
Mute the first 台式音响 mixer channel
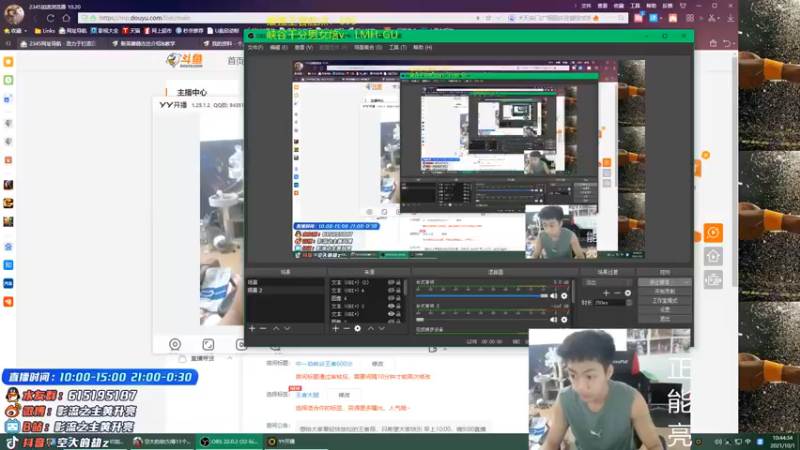[554, 296]
